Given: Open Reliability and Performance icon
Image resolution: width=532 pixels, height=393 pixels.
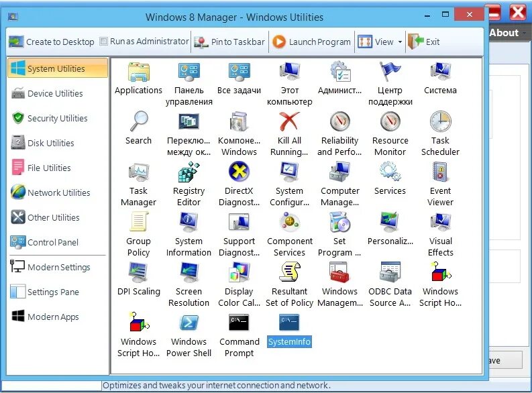Looking at the screenshot, I should [x=340, y=121].
